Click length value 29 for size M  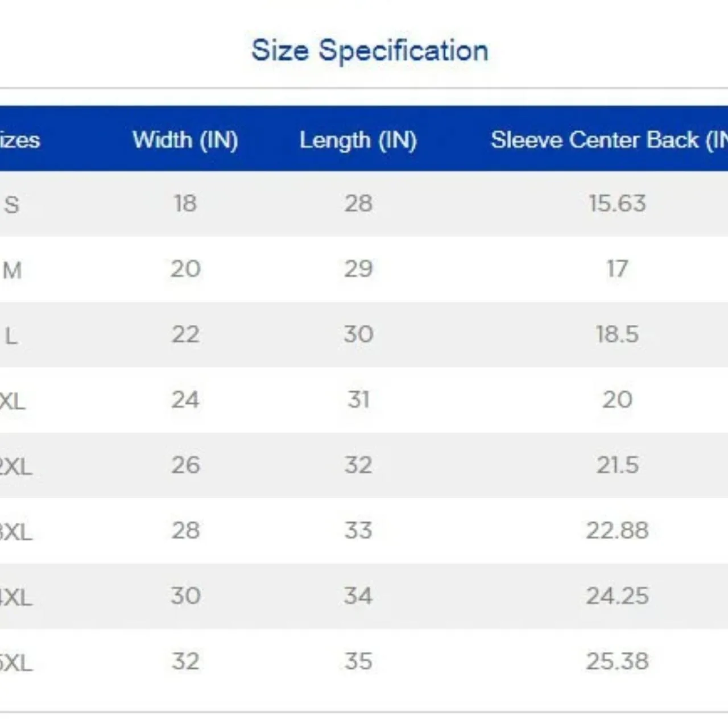358,269
